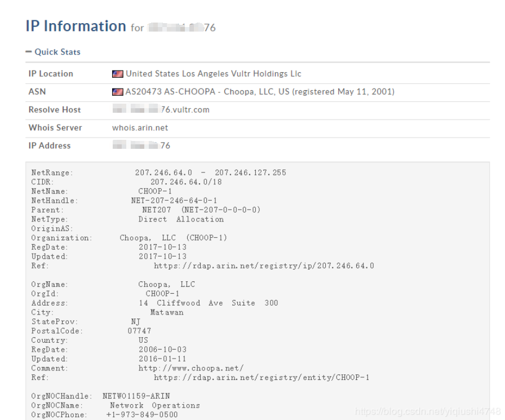Screen dimensions: 505x420
Task: Click IP Address value ending in 76
Action: (x=141, y=145)
